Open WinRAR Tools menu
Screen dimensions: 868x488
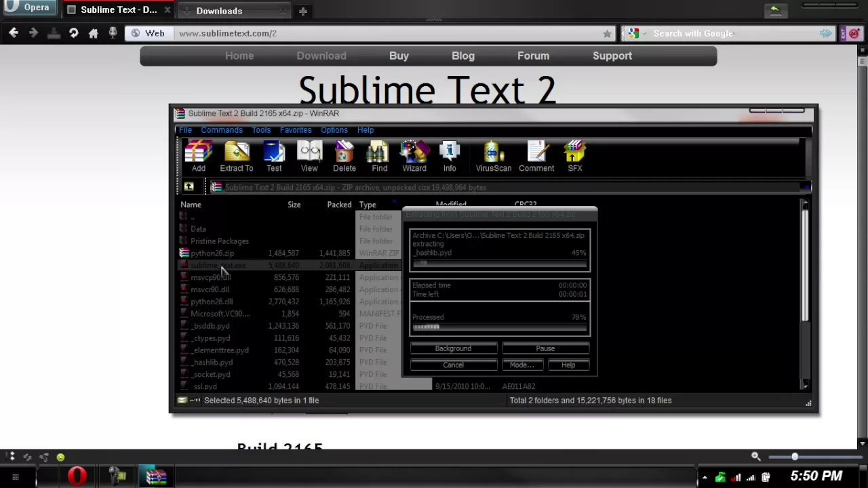tap(261, 130)
